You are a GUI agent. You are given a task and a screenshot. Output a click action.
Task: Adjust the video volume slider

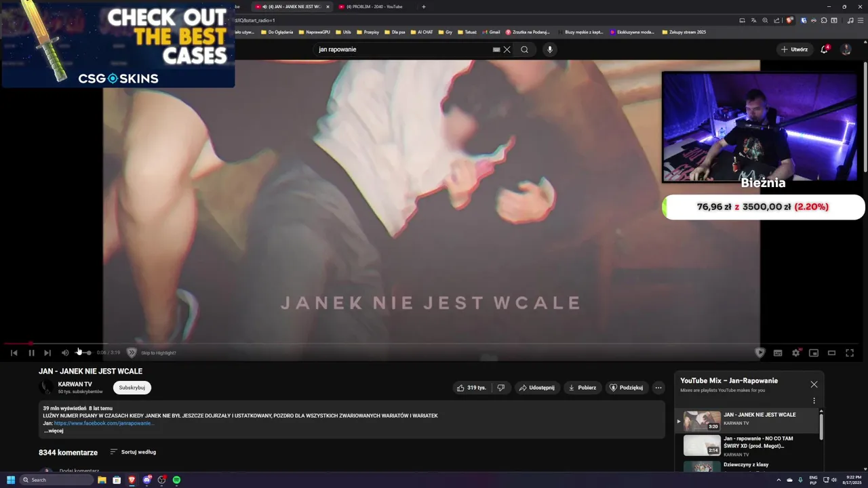click(83, 352)
